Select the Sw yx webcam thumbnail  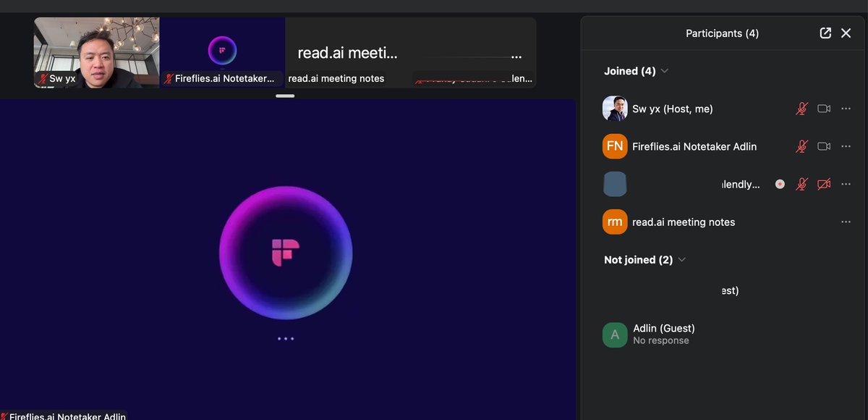[97, 52]
